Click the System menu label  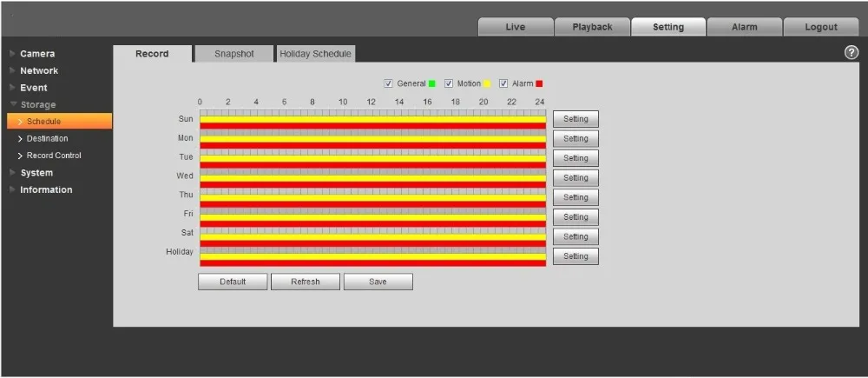(36, 173)
